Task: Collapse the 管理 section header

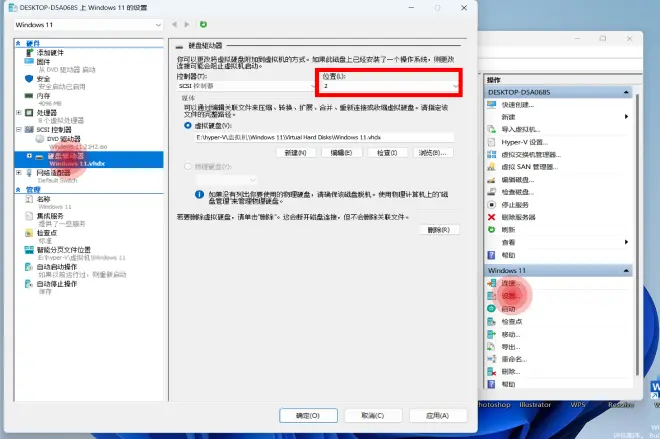Action: (18, 190)
